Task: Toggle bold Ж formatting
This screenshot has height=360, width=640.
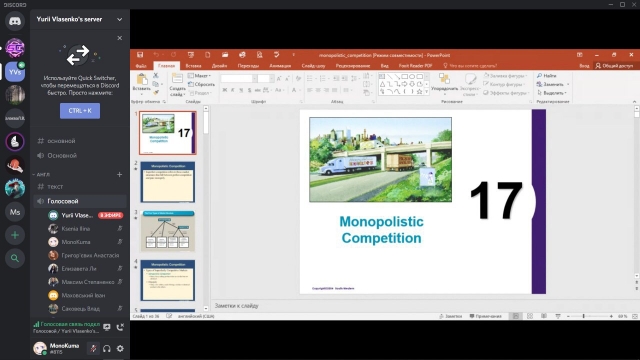Action: pyautogui.click(x=224, y=90)
